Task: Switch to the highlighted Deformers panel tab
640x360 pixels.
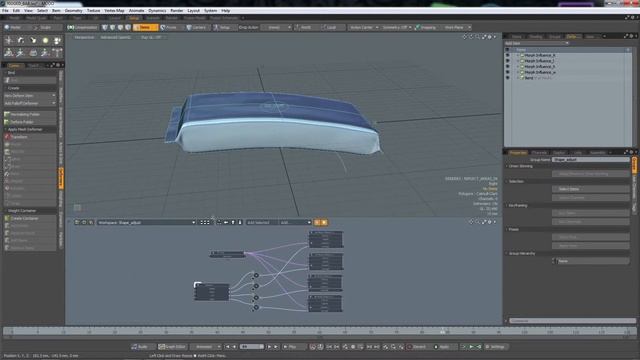Action: [572, 36]
